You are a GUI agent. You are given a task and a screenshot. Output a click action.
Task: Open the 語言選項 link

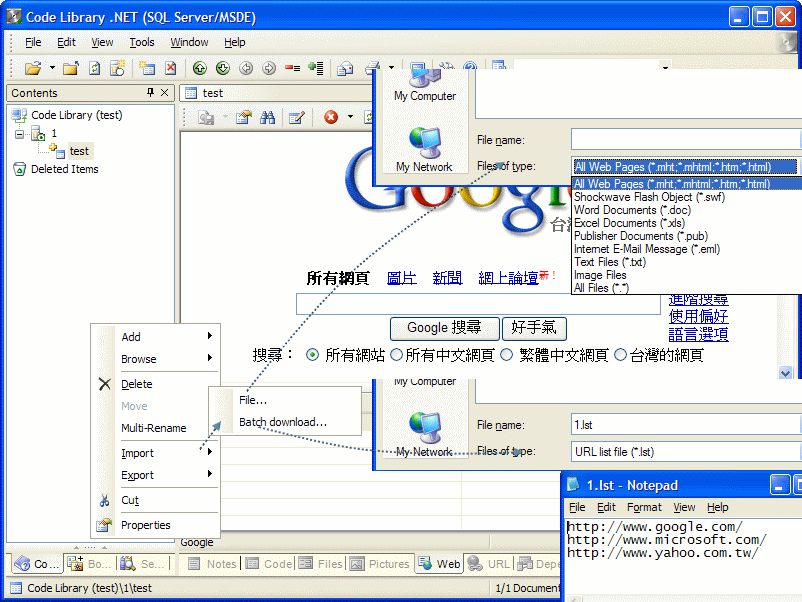click(x=698, y=335)
